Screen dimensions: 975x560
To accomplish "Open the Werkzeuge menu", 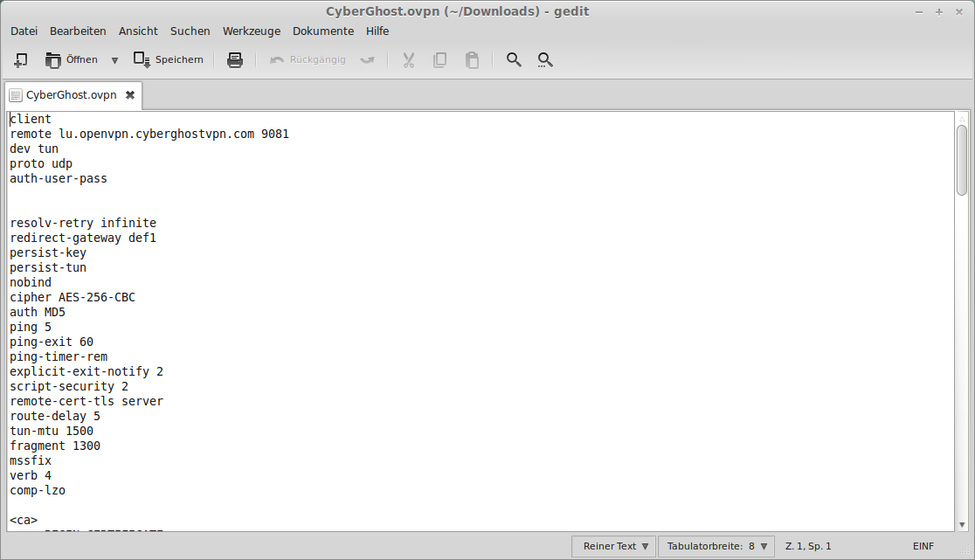I will [252, 31].
